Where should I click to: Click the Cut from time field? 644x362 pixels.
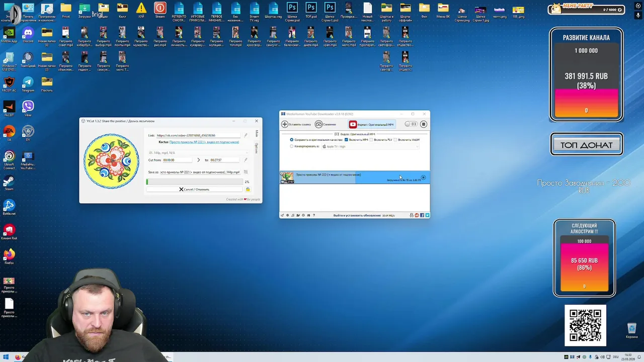coord(177,160)
